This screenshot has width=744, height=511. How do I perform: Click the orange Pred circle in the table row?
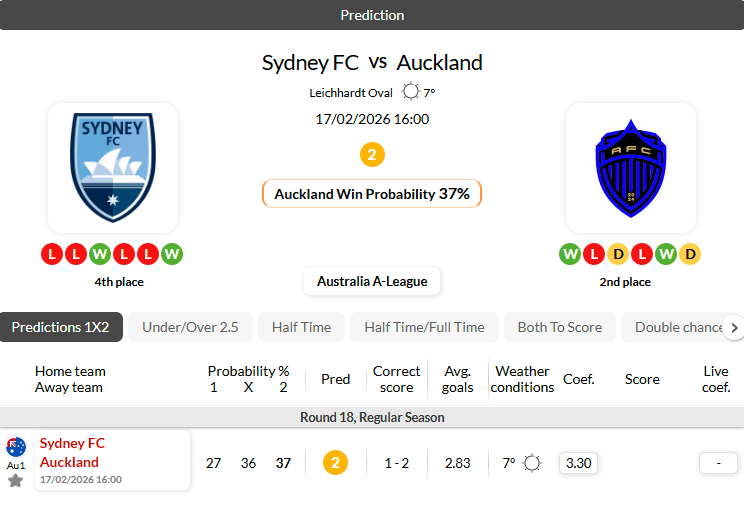pos(336,462)
